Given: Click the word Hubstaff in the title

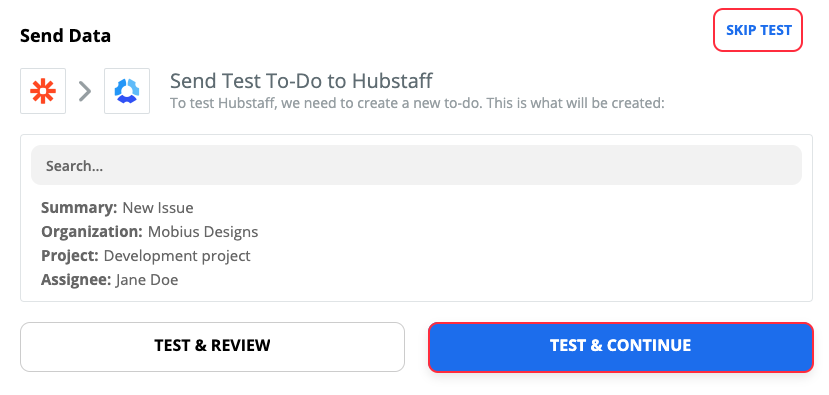Looking at the screenshot, I should click(392, 81).
